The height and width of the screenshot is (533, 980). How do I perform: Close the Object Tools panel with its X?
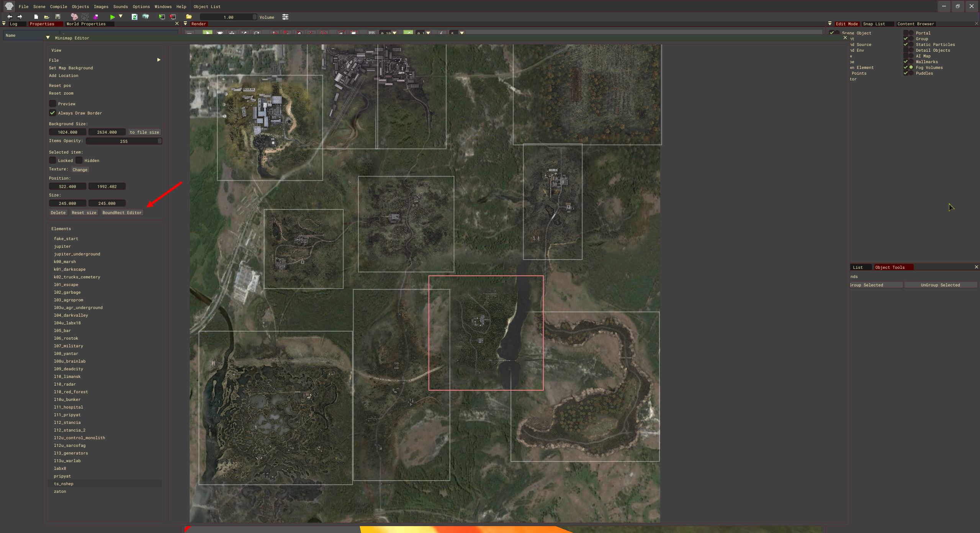click(976, 267)
